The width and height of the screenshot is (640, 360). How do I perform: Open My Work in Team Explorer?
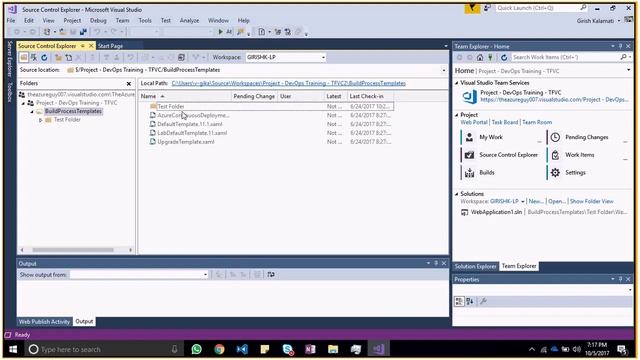[502, 137]
